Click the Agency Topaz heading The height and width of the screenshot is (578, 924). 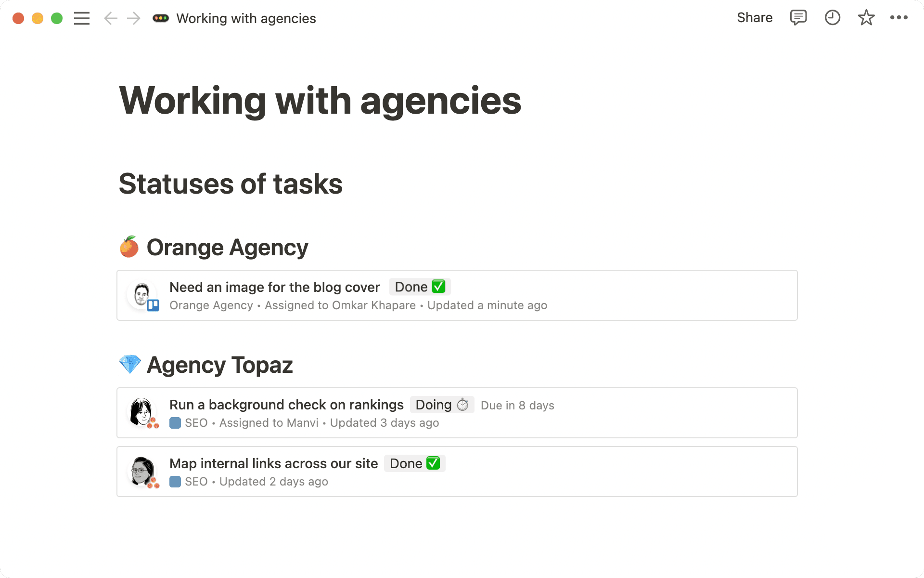point(219,365)
